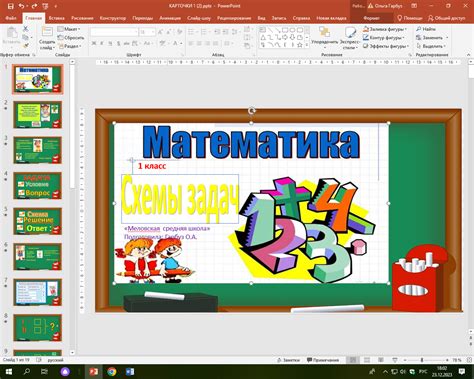Switch to the Вставка tab
The height and width of the screenshot is (379, 474).
point(56,18)
